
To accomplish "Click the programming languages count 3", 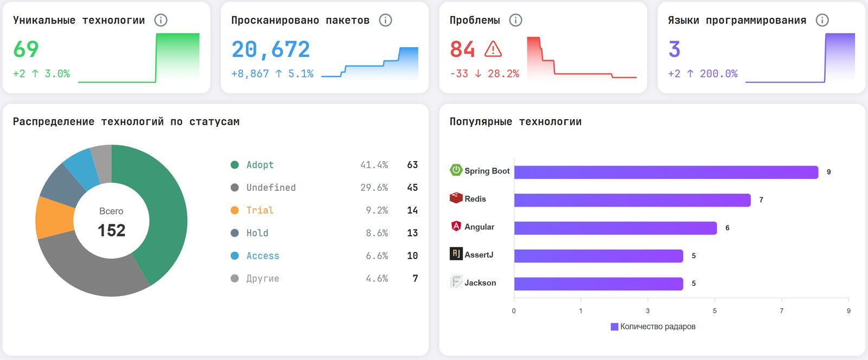I will [x=674, y=49].
